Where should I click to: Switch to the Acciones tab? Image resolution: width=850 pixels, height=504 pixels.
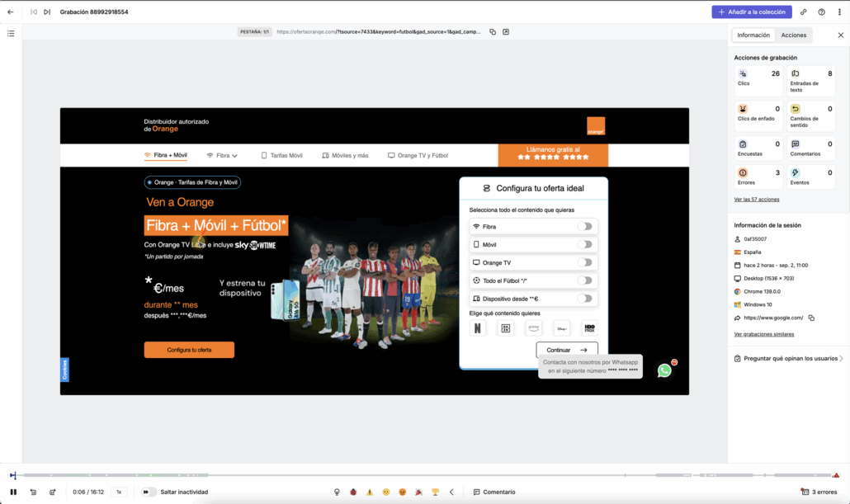point(794,35)
